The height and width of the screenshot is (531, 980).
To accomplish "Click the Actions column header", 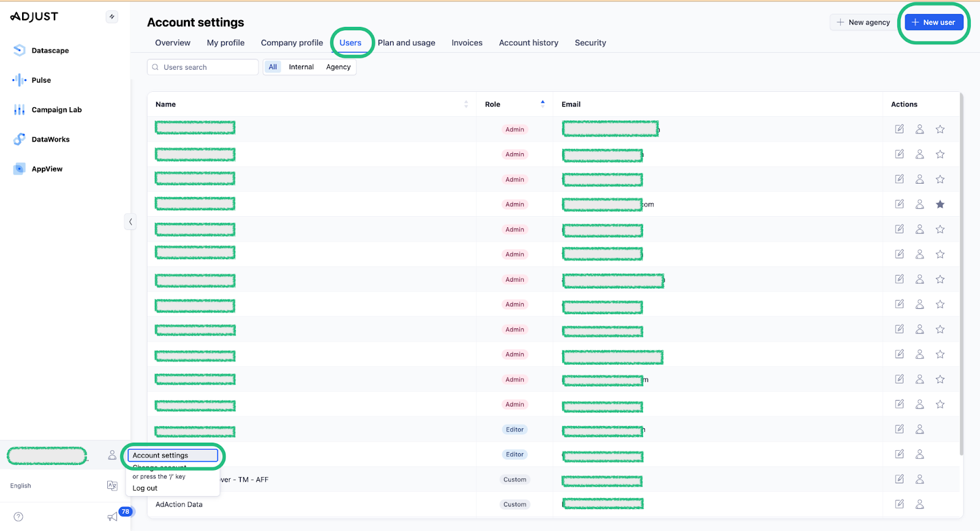I will point(904,104).
